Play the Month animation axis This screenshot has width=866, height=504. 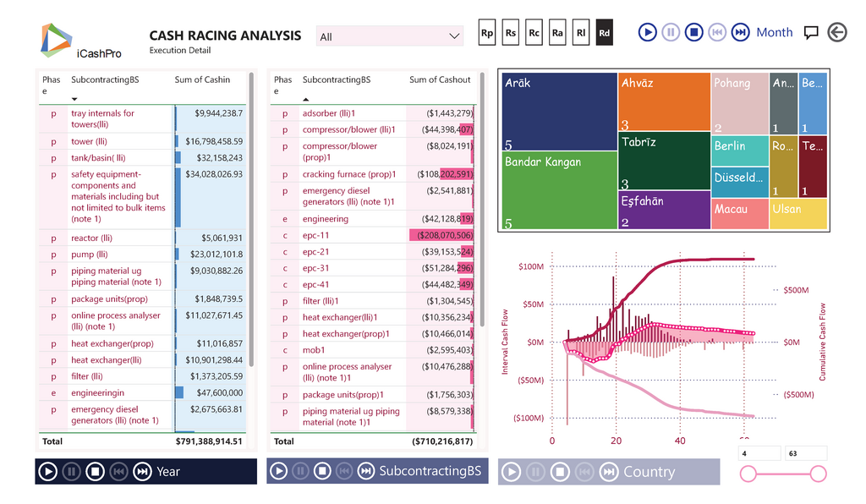(647, 32)
